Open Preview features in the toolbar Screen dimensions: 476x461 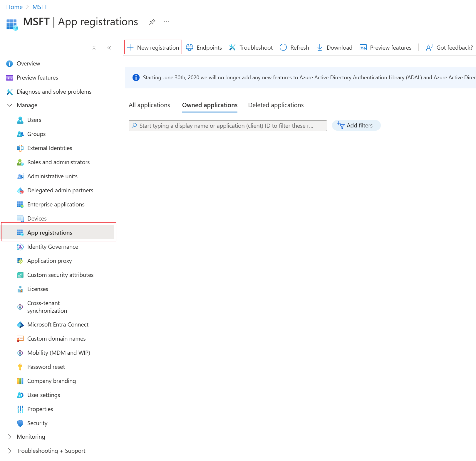coord(386,48)
